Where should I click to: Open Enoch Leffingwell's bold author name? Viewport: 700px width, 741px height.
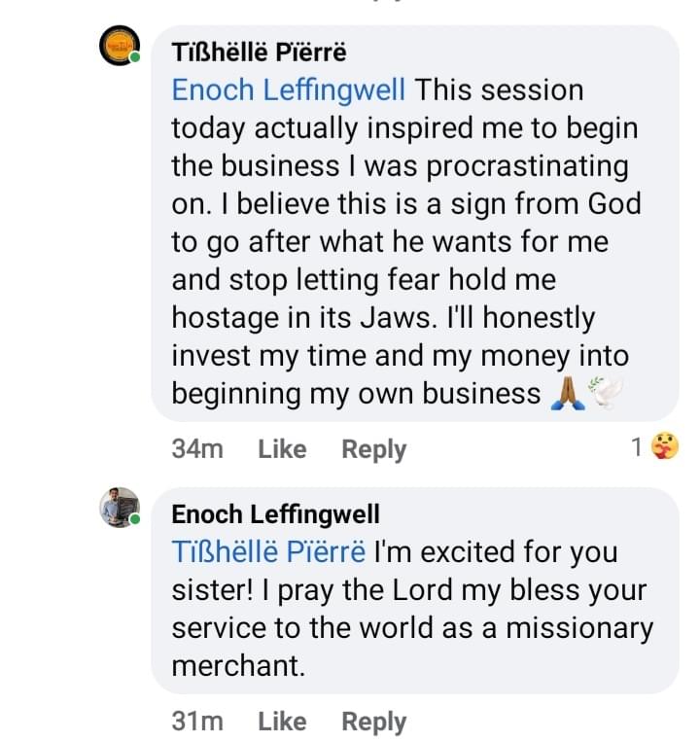click(x=275, y=514)
